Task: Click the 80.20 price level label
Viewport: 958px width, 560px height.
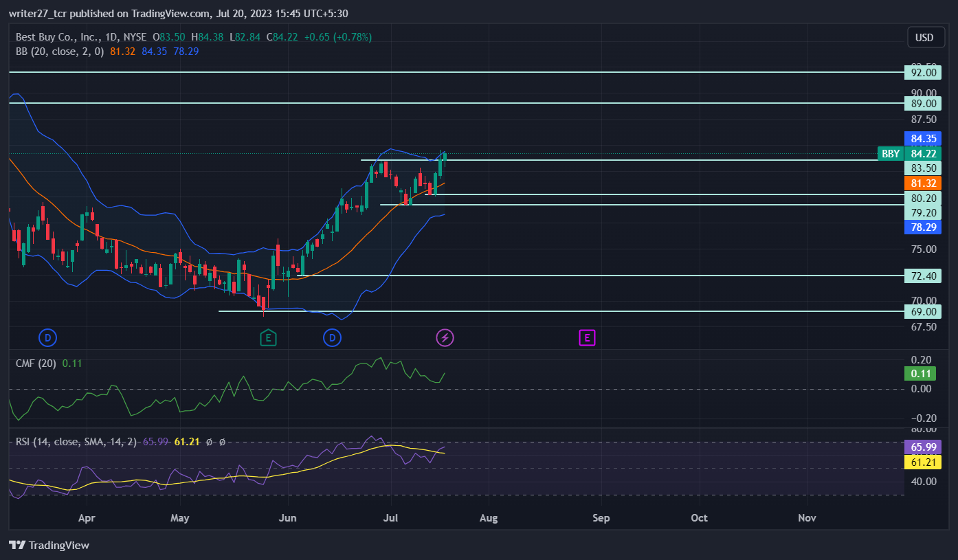Action: tap(922, 199)
